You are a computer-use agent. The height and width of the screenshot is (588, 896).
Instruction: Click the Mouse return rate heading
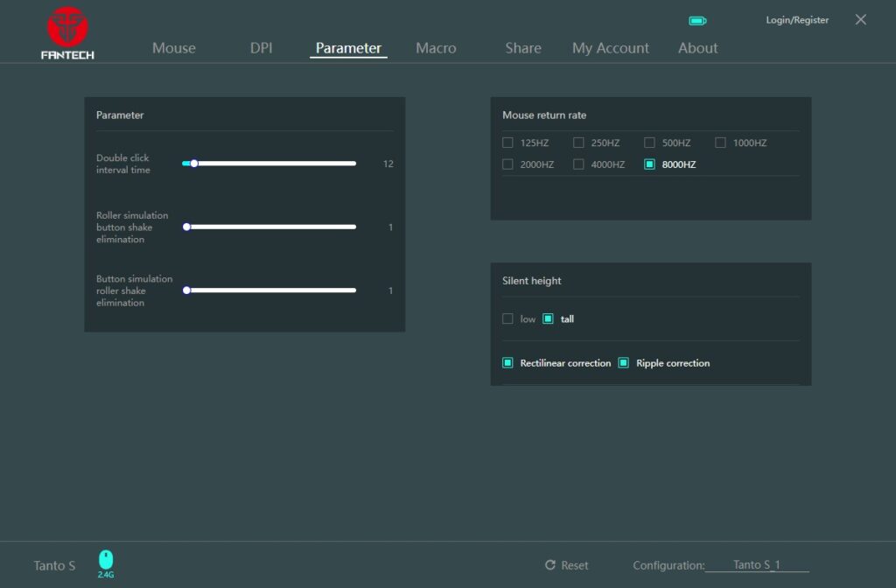pos(544,115)
